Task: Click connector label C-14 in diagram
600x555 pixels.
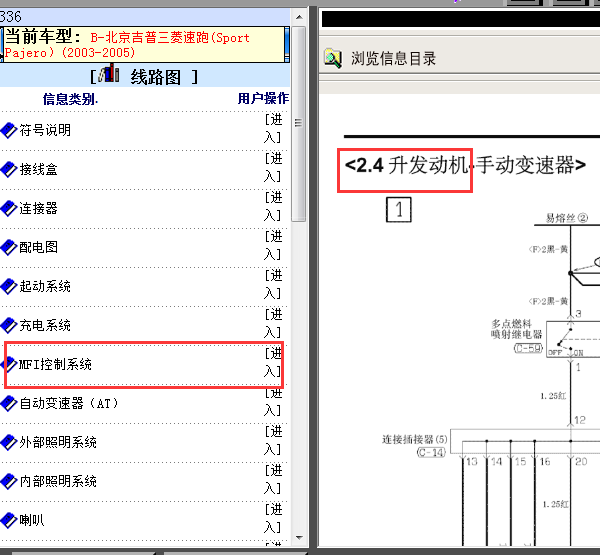Action: point(431,453)
